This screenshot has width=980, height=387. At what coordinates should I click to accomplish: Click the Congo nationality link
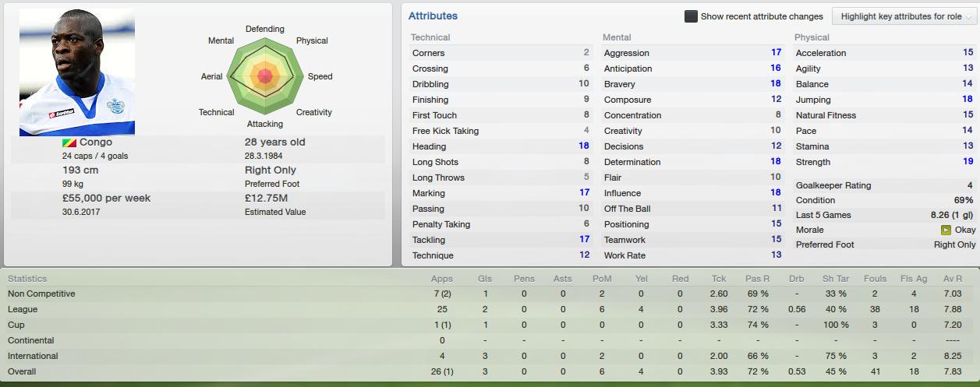pyautogui.click(x=96, y=142)
